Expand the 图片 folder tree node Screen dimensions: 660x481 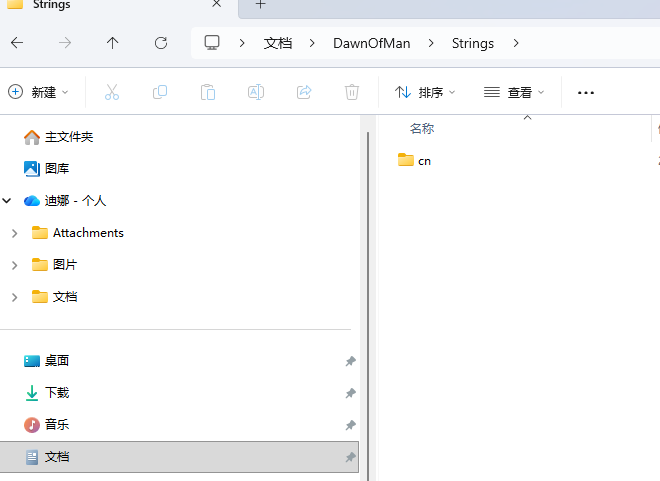tap(14, 265)
